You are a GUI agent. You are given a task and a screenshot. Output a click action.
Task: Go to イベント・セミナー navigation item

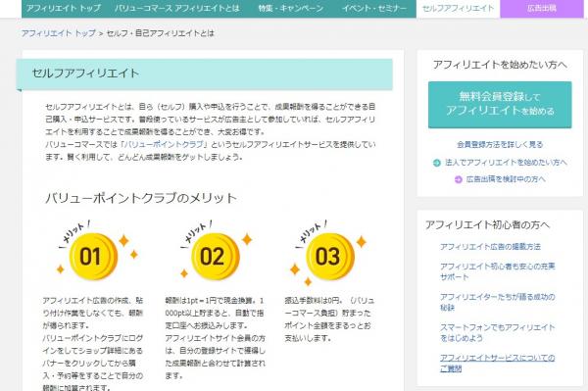point(374,8)
